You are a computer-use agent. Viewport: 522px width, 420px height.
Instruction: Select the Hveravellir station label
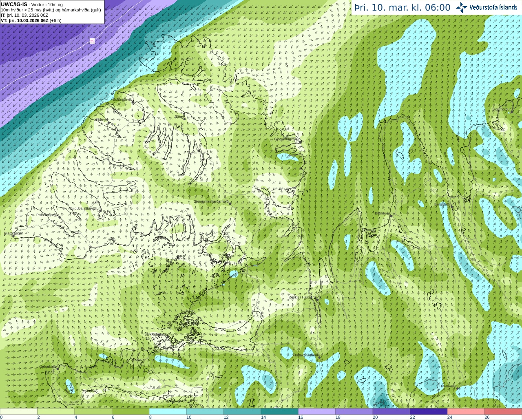tap(448, 386)
